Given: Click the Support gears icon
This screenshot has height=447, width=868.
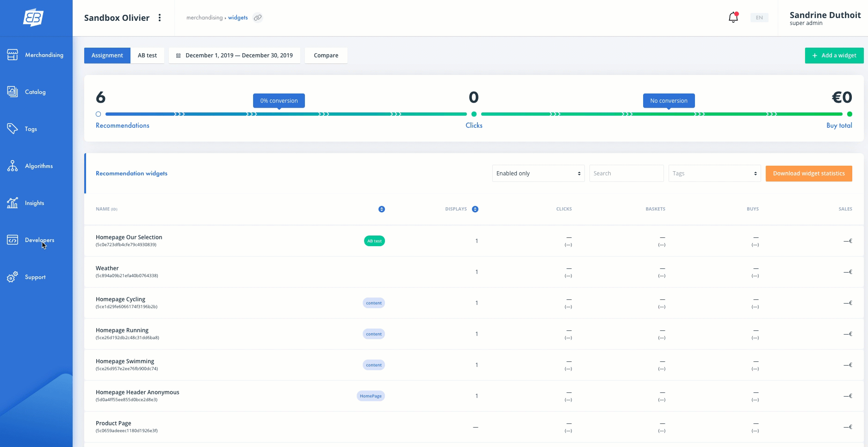Looking at the screenshot, I should click(x=12, y=277).
